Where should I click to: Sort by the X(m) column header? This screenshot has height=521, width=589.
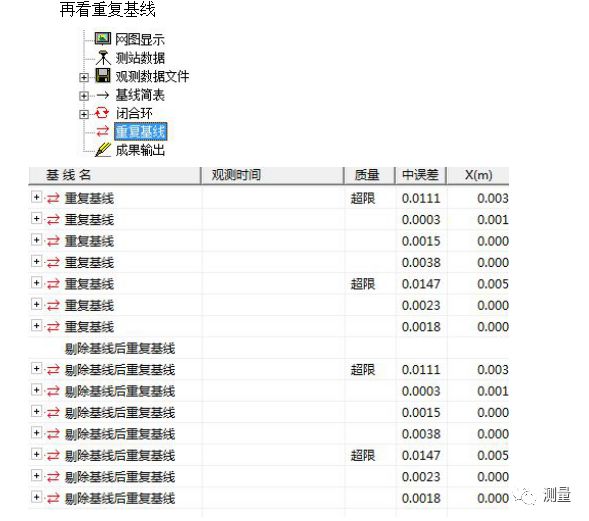[478, 175]
